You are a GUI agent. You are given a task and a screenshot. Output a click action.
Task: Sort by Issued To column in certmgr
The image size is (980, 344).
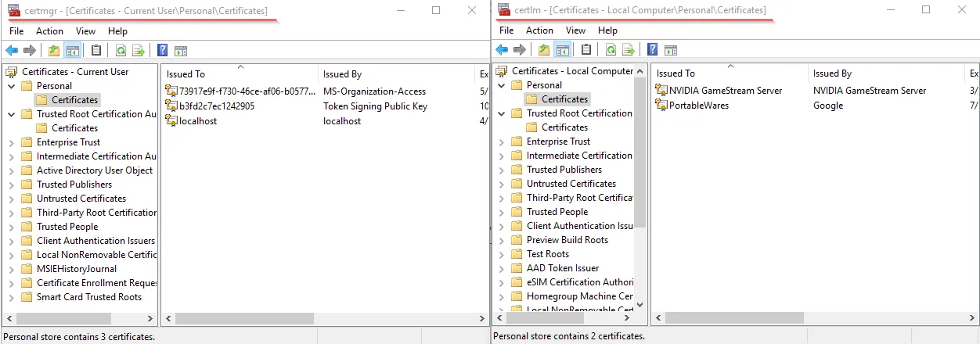(240, 73)
